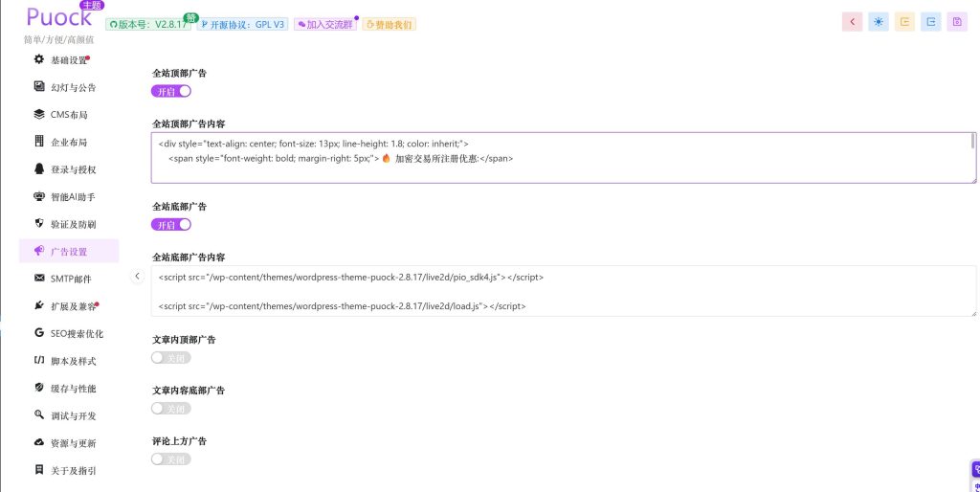The image size is (980, 492).
Task: Click the 缓存与性能 icon
Action: [x=38, y=388]
